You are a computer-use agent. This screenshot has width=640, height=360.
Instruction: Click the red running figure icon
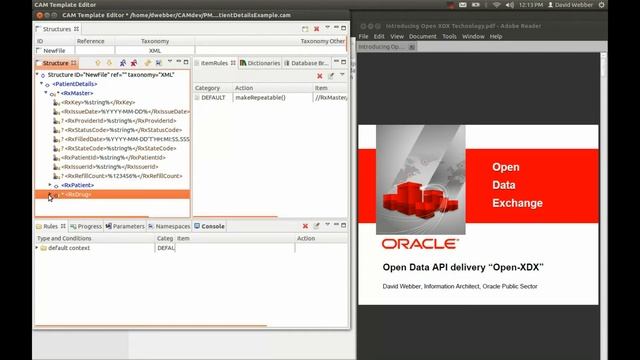(134, 63)
